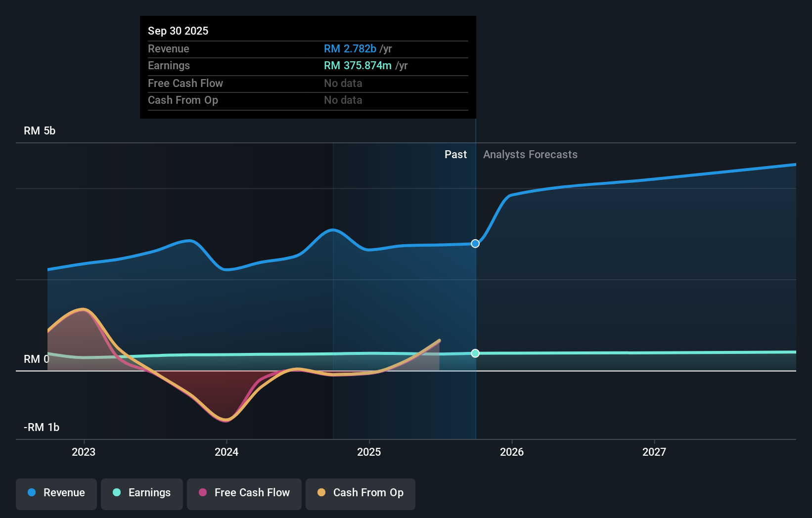812x518 pixels.
Task: Click the teal Earnings legend dot
Action: [116, 493]
